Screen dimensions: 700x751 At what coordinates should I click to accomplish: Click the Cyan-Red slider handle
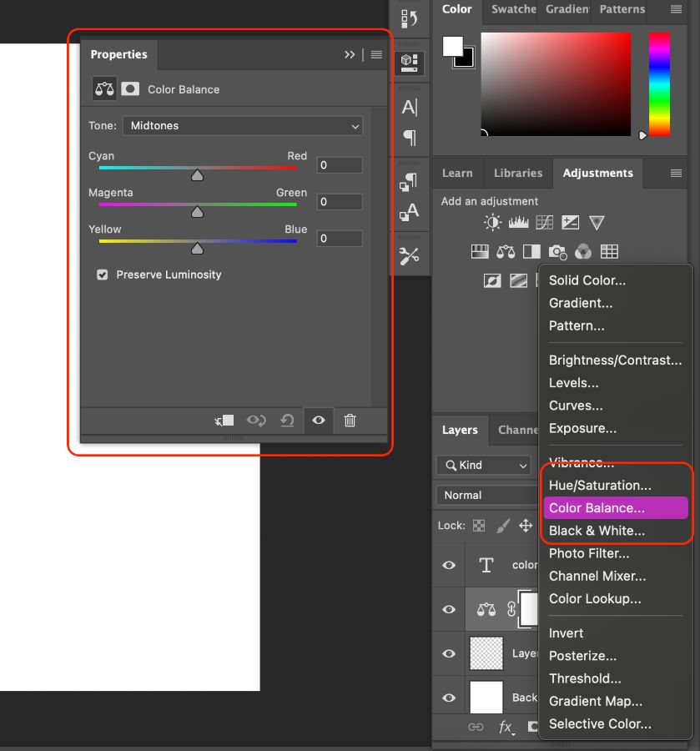click(x=197, y=175)
